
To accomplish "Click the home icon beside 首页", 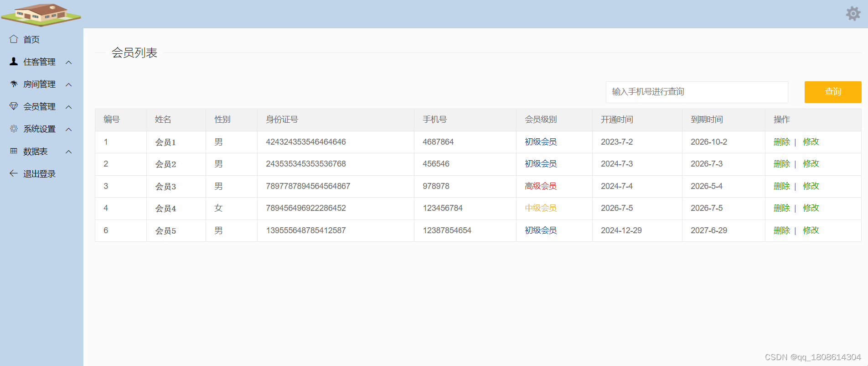I will [x=14, y=39].
